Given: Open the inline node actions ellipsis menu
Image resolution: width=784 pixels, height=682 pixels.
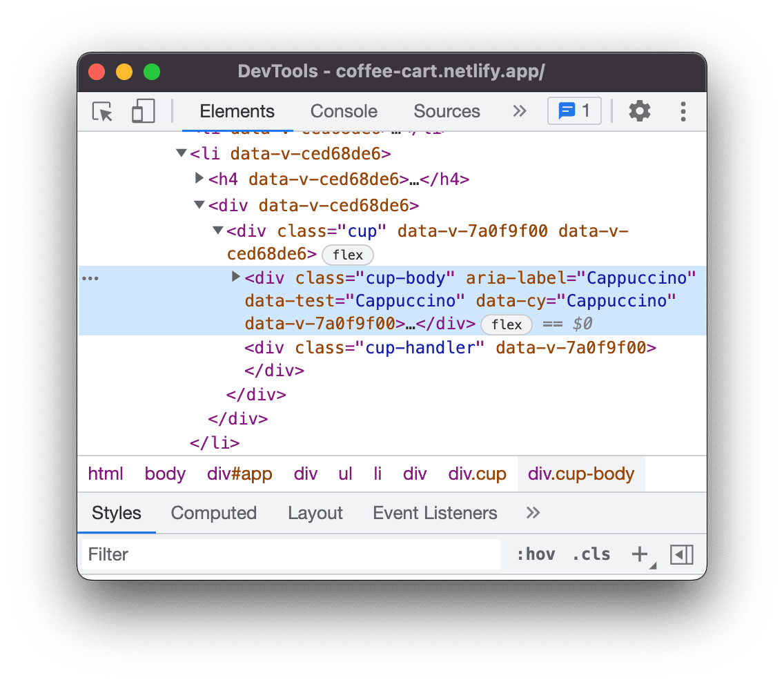Looking at the screenshot, I should [90, 278].
